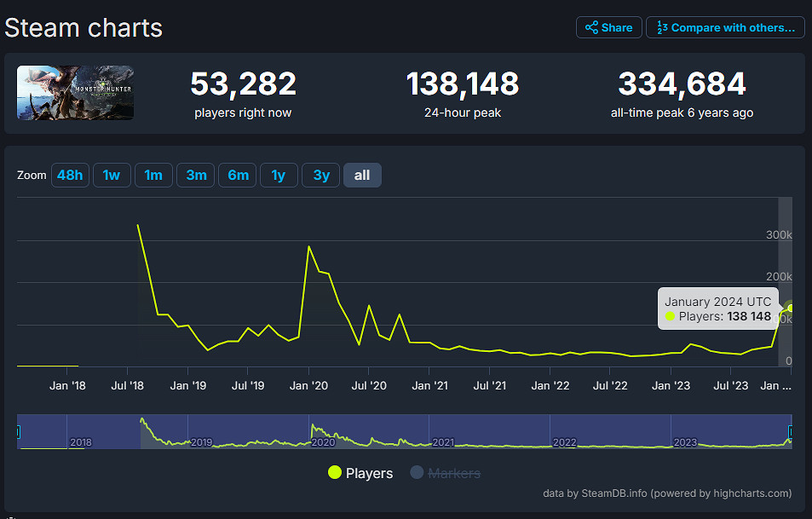Click the right navigator handle

tap(792, 432)
